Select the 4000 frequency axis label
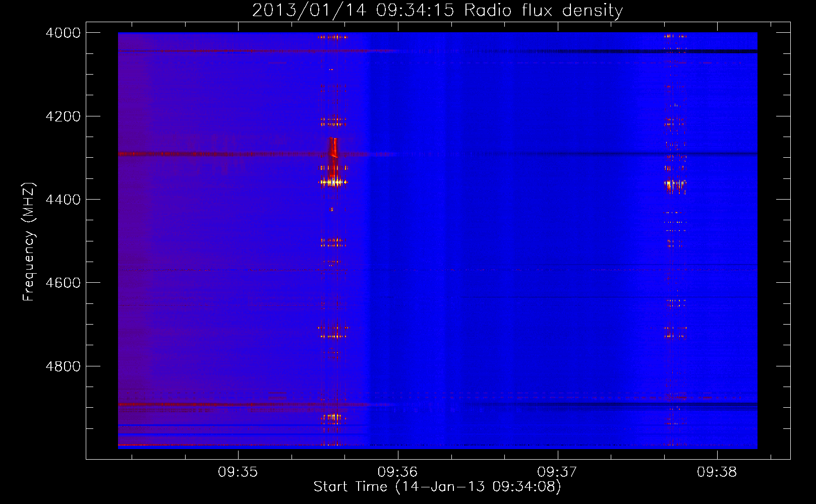Viewport: 816px width, 504px height. tap(63, 33)
